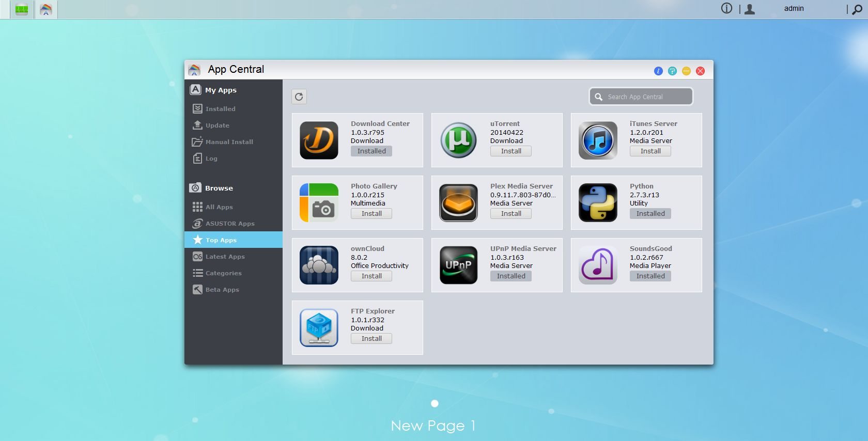
Task: Install iTunes Server
Action: click(650, 151)
